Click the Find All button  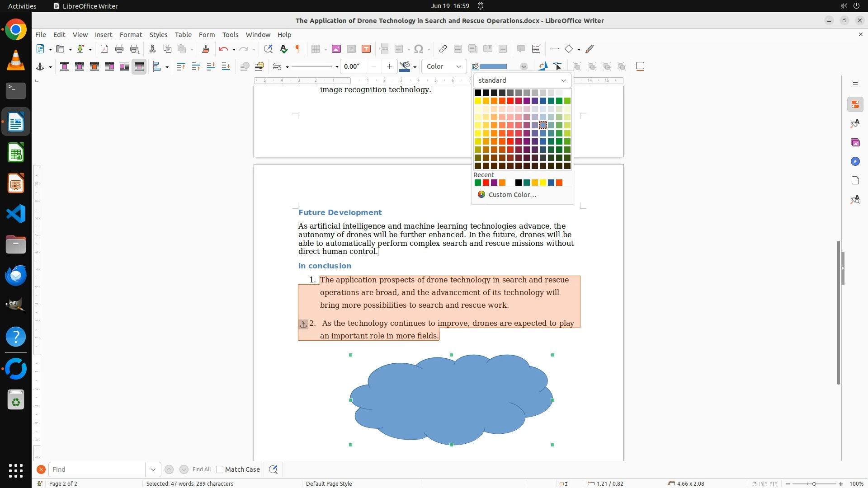pyautogui.click(x=201, y=469)
